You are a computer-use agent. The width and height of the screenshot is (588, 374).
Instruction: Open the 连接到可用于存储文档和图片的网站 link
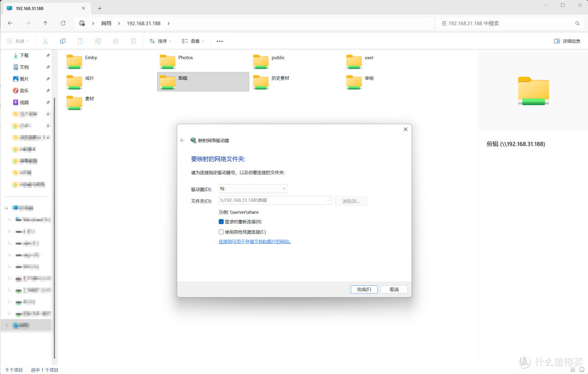254,242
